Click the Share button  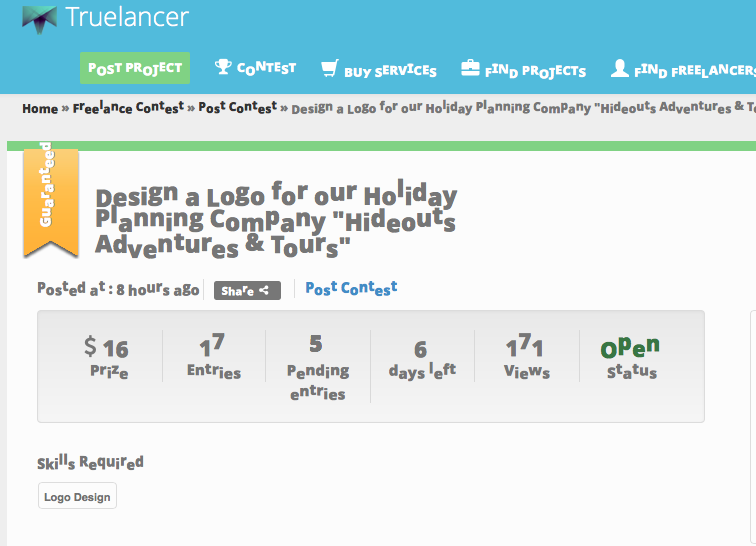[x=247, y=290]
